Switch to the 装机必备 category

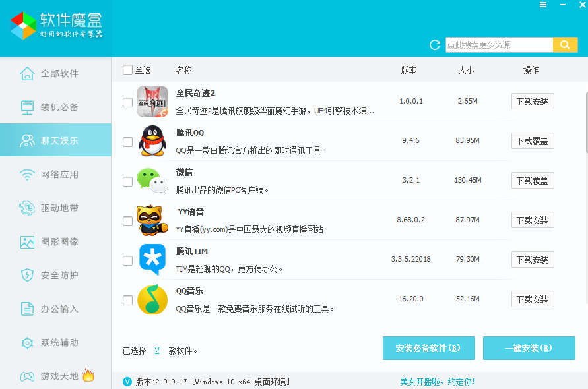(x=55, y=107)
